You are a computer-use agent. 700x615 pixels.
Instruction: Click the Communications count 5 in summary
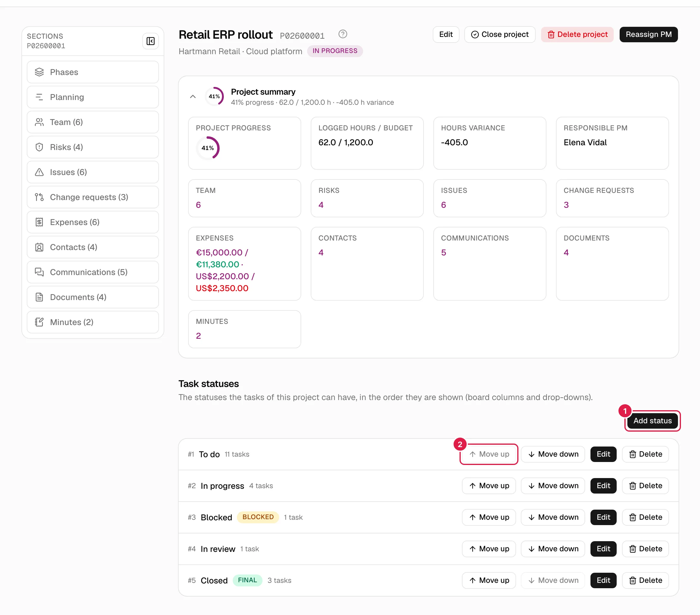click(443, 252)
